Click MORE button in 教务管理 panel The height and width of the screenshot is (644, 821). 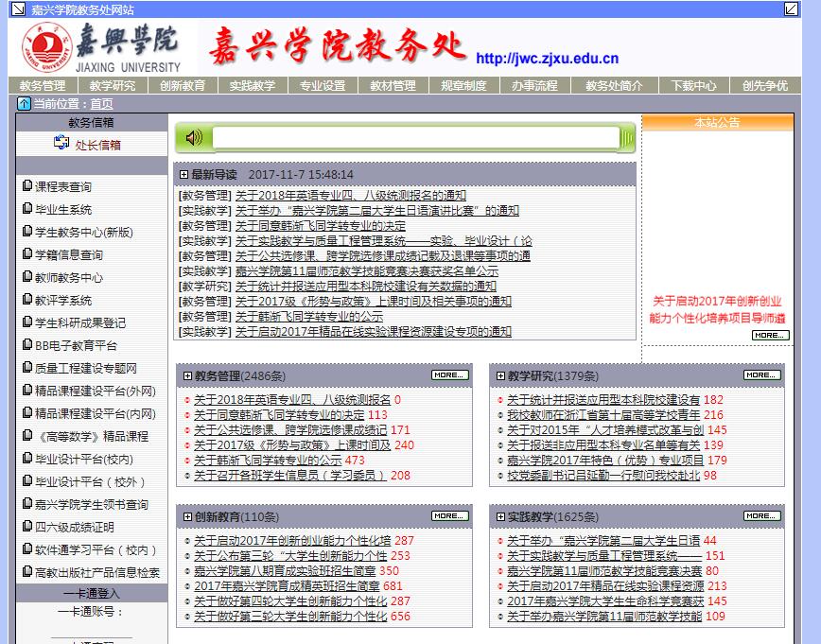pyautogui.click(x=450, y=374)
